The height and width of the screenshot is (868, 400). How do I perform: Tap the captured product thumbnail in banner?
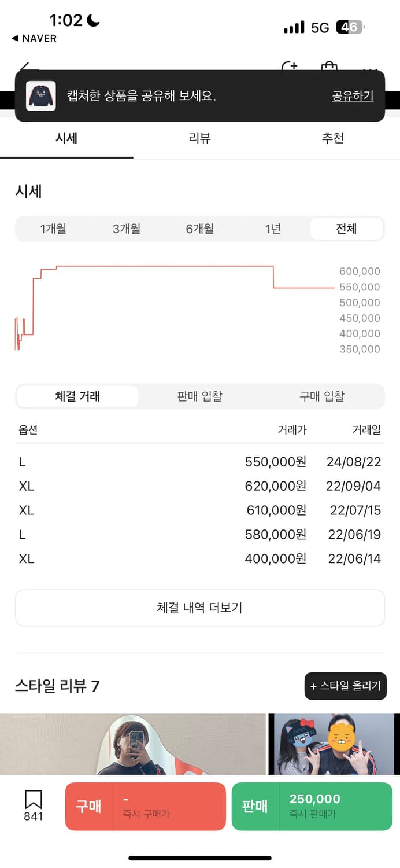[x=41, y=96]
